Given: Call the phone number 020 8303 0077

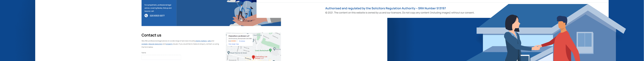Looking at the screenshot, I should 157,16.
